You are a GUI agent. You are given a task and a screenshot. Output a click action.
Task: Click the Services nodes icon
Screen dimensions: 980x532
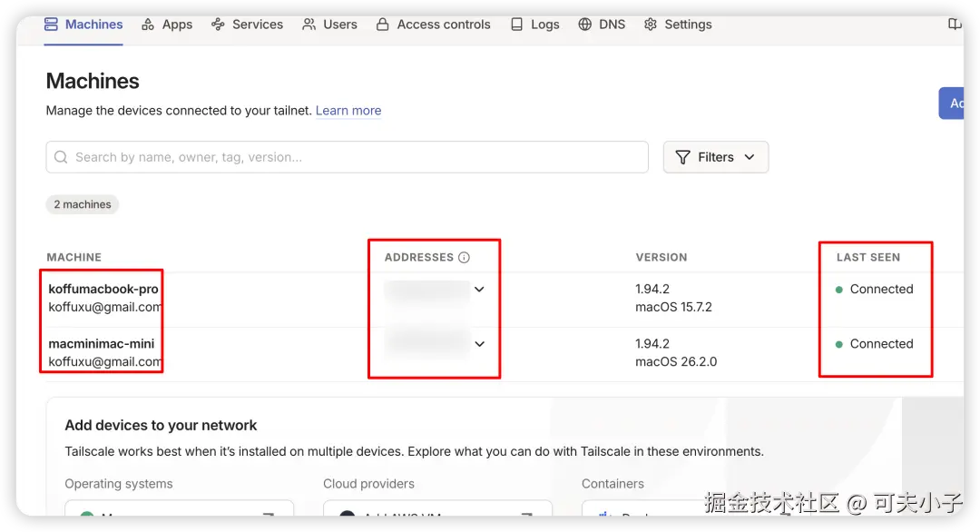click(x=218, y=25)
